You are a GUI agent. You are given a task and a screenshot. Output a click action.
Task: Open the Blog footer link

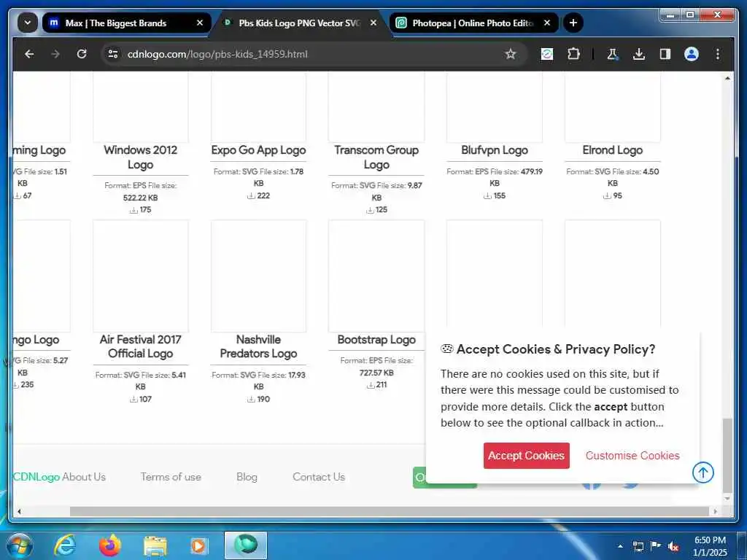[x=247, y=477]
